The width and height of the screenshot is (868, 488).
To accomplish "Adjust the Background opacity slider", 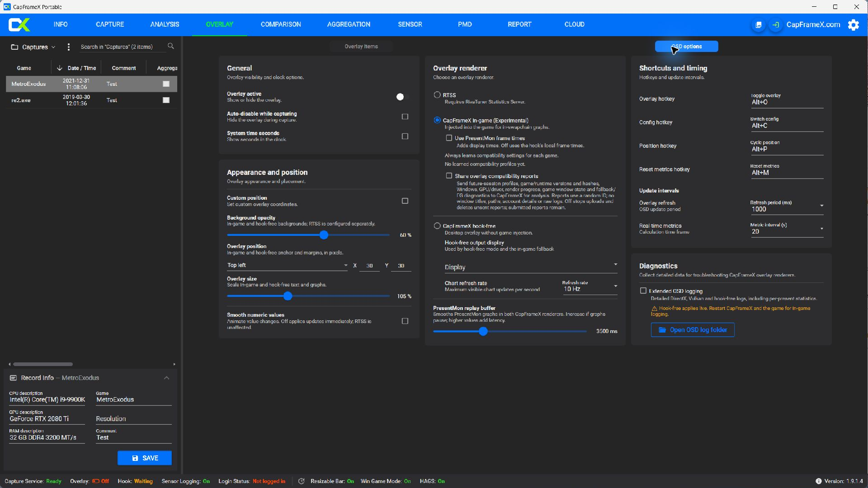I will 324,235.
